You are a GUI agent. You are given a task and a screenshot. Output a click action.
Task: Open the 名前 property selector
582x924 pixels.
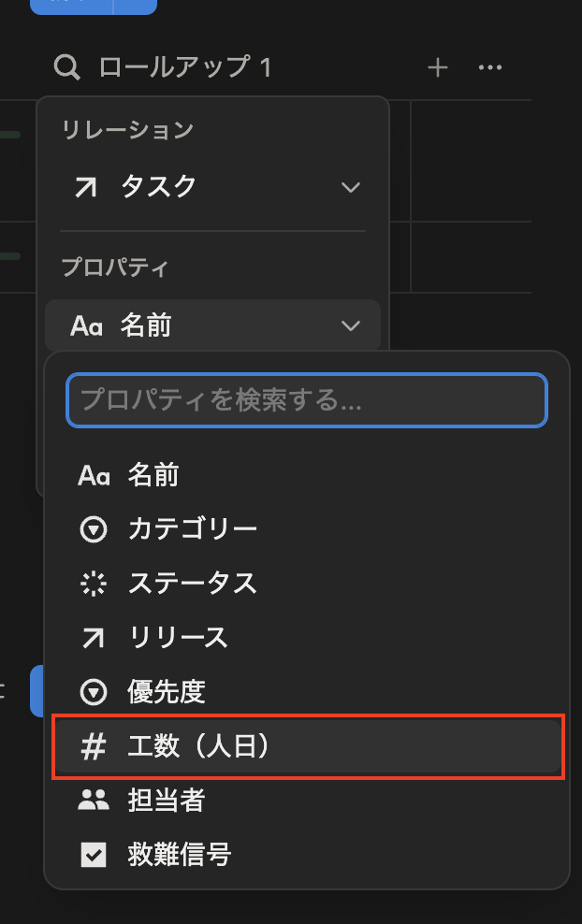[x=212, y=325]
